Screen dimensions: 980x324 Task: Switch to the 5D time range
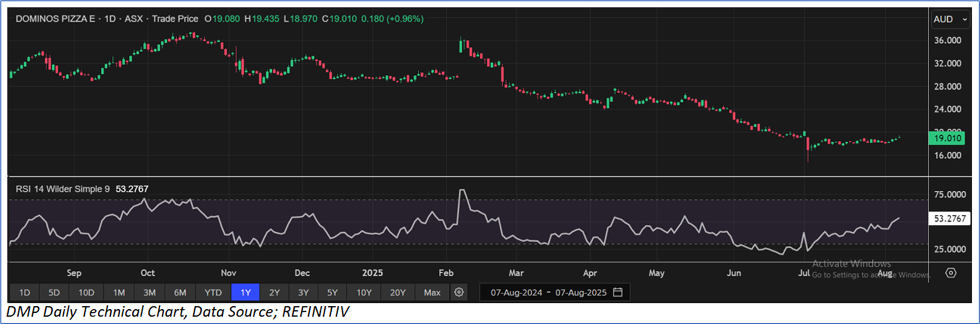click(54, 292)
